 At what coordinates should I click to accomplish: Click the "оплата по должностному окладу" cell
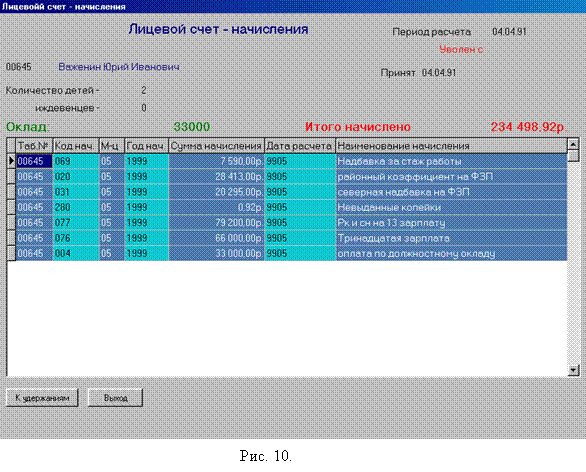pyautogui.click(x=451, y=253)
